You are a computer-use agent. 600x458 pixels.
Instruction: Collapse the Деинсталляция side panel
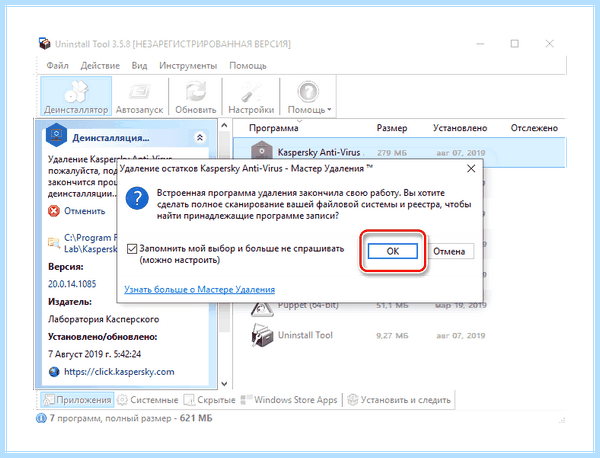pos(200,138)
